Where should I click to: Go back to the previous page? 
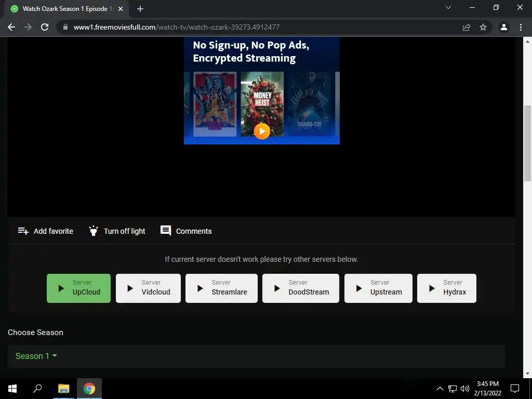click(x=11, y=27)
